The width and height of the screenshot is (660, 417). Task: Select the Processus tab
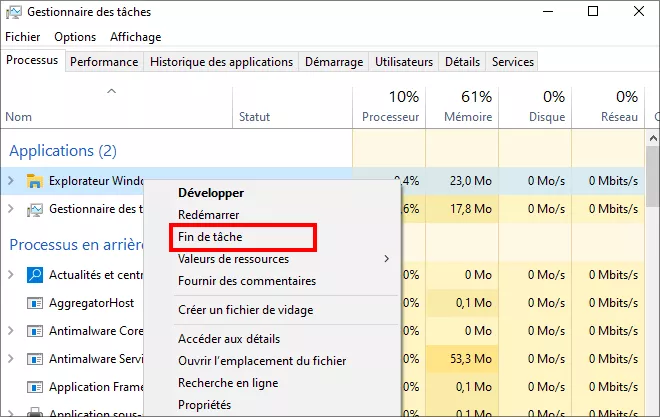(x=32, y=60)
